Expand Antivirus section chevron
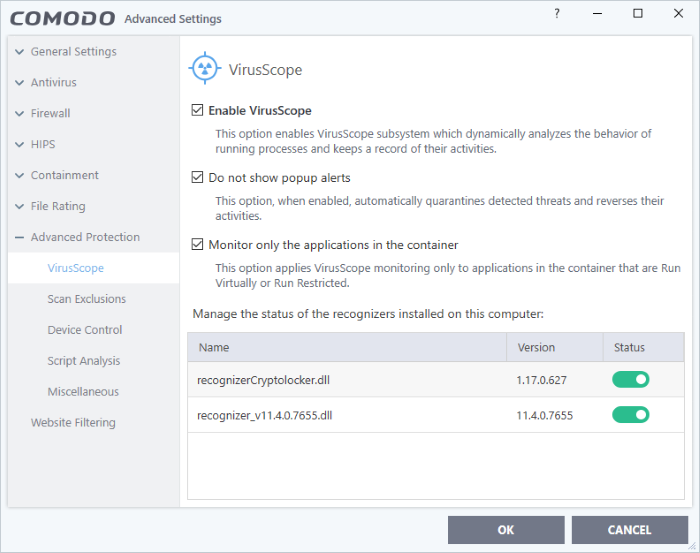 pyautogui.click(x=19, y=83)
